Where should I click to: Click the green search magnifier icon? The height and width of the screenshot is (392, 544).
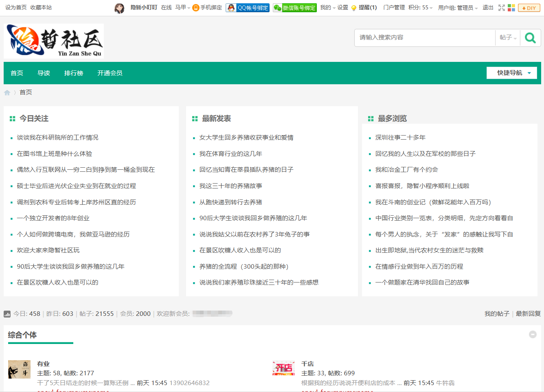pos(530,38)
